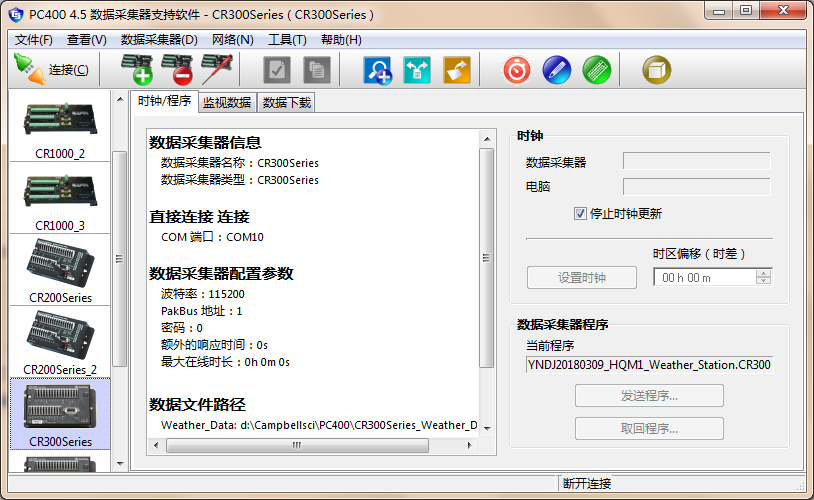Click the orange brush toolbar icon
Viewport: 814px width, 500px height.
pyautogui.click(x=457, y=70)
